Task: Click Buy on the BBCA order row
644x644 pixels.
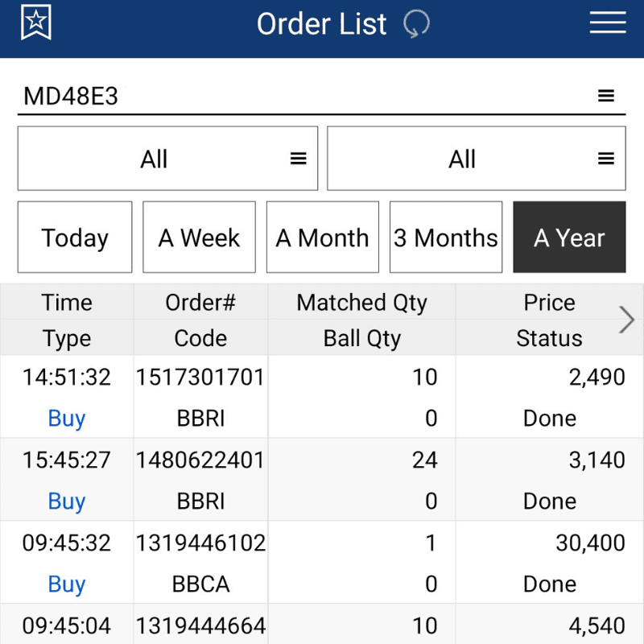Action: coord(66,584)
